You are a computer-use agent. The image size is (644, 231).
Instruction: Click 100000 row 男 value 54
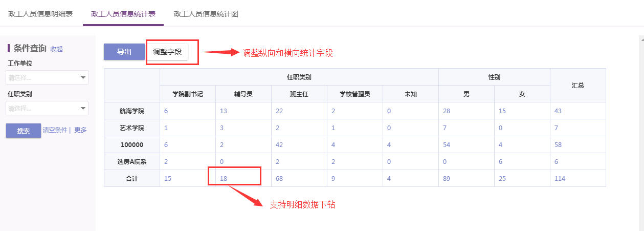coord(447,145)
